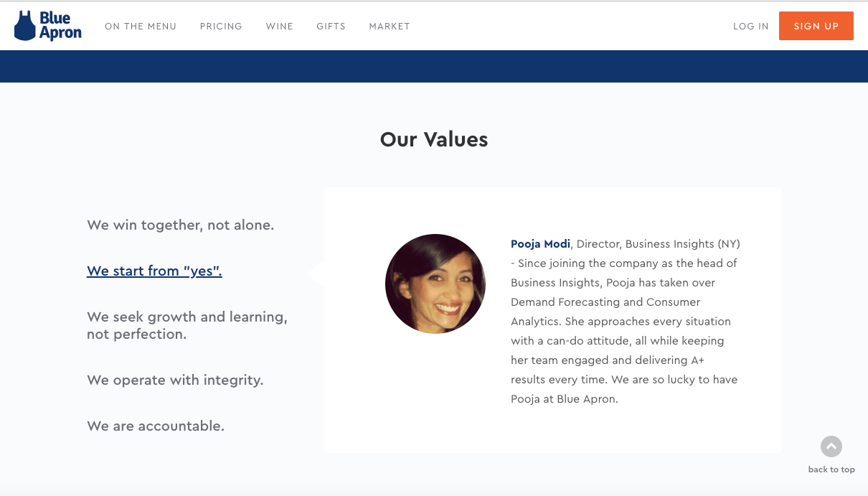Click the dark blue banner strip
The width and height of the screenshot is (868, 496).
pyautogui.click(x=434, y=66)
